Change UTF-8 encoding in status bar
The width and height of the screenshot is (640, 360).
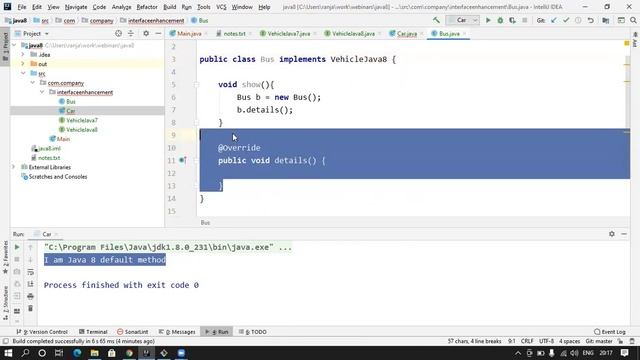(x=546, y=341)
